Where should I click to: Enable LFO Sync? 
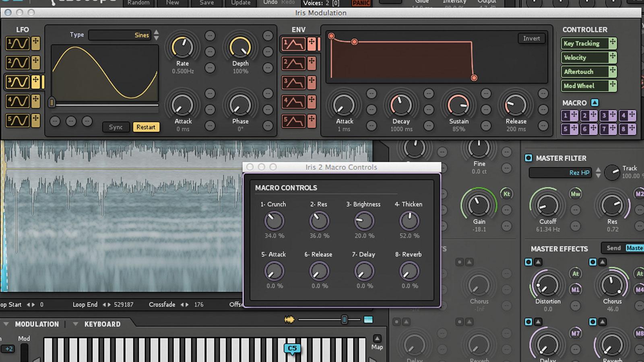coord(116,127)
